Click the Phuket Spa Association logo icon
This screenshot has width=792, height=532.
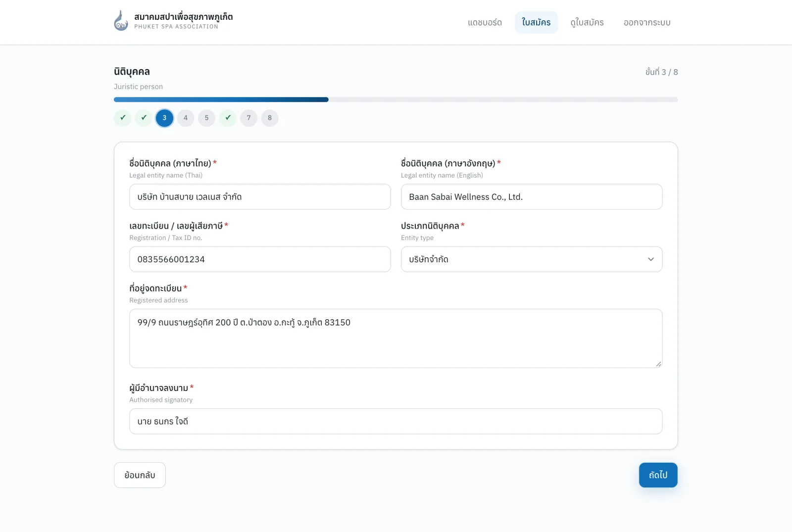121,21
